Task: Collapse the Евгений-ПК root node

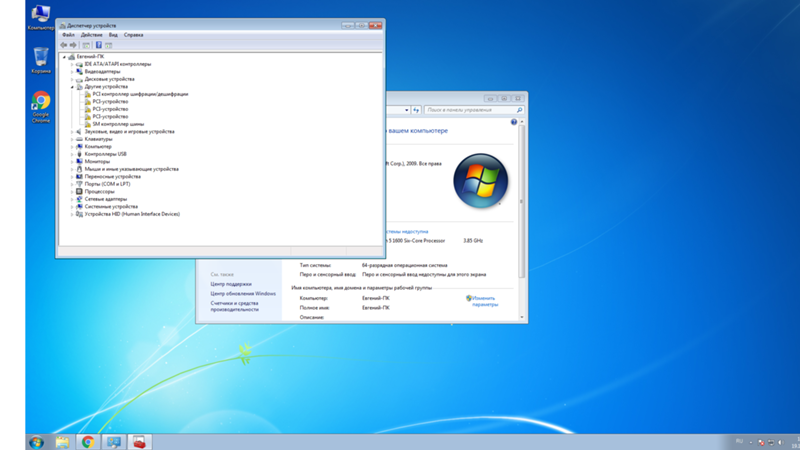Action: (x=64, y=57)
